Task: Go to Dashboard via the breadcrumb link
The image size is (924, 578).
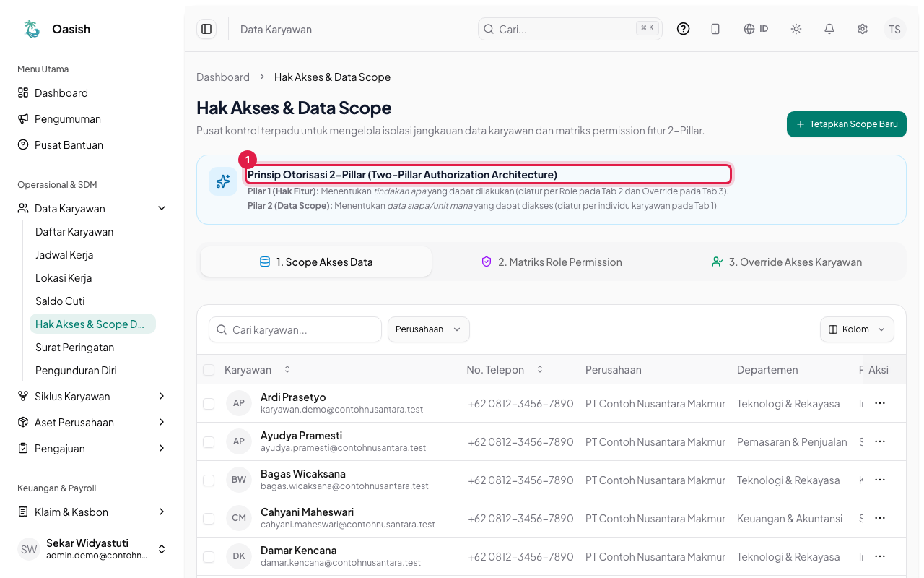Action: [x=223, y=77]
